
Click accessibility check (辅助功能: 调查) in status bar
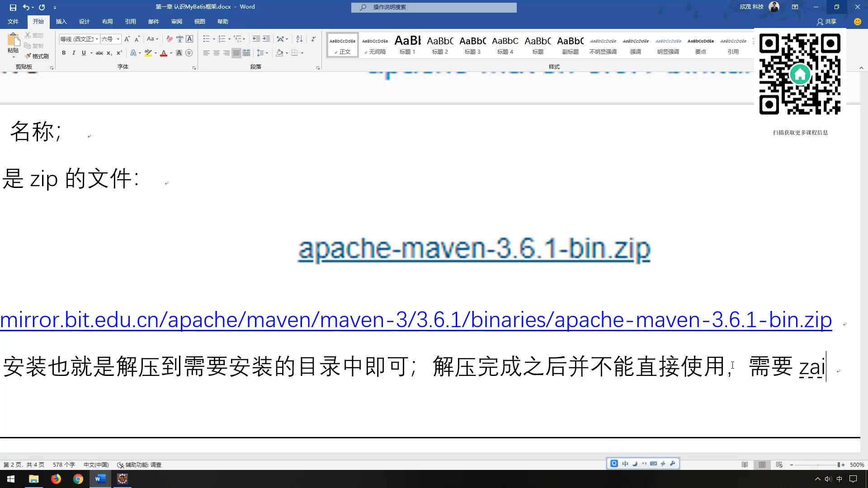(139, 465)
